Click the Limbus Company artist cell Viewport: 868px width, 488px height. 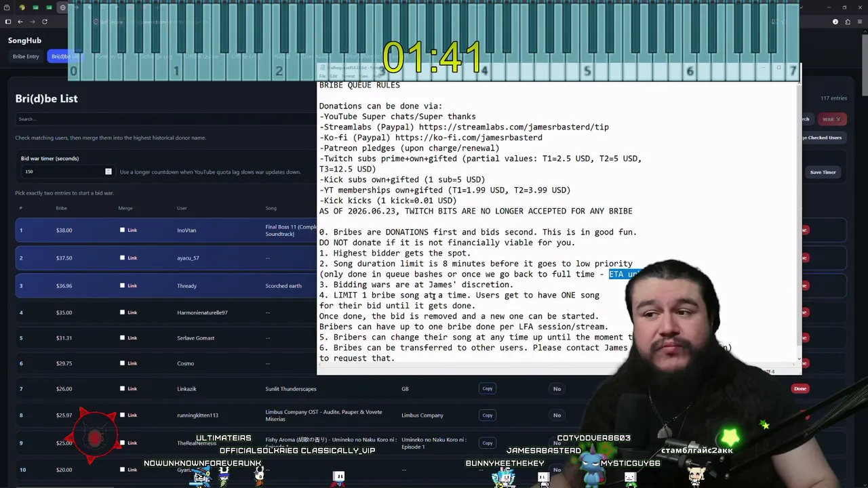[x=422, y=415]
